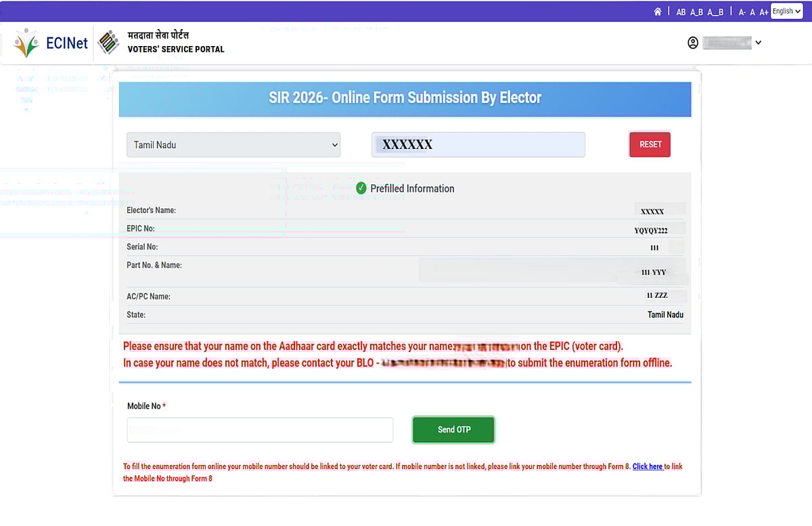Select wide A__B letter spacing
Screen dimensions: 812x526
point(715,12)
